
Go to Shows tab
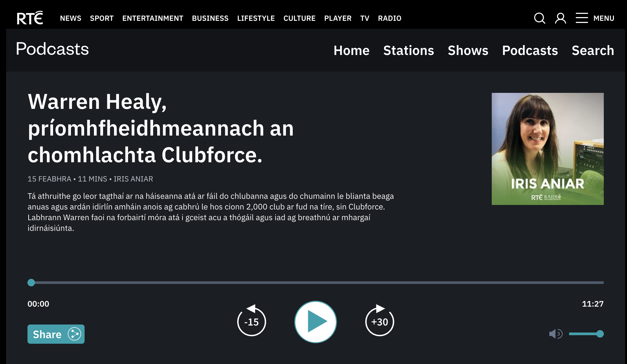coord(468,50)
